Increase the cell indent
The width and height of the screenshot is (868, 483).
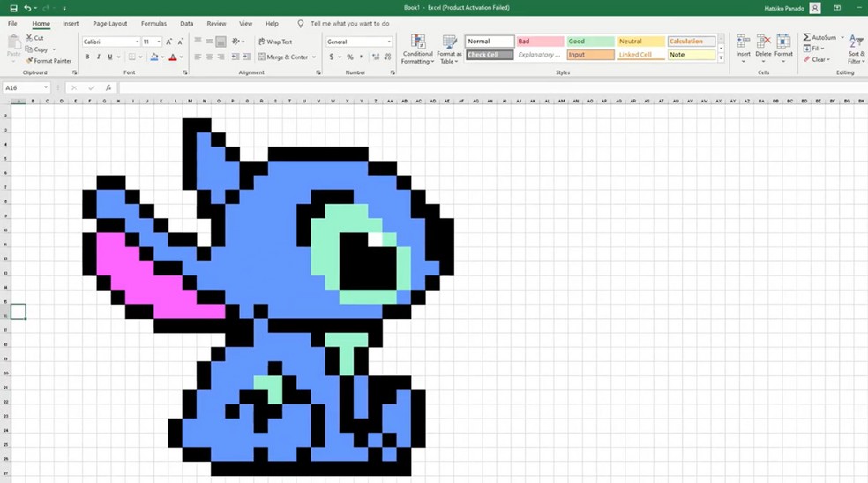pyautogui.click(x=247, y=57)
